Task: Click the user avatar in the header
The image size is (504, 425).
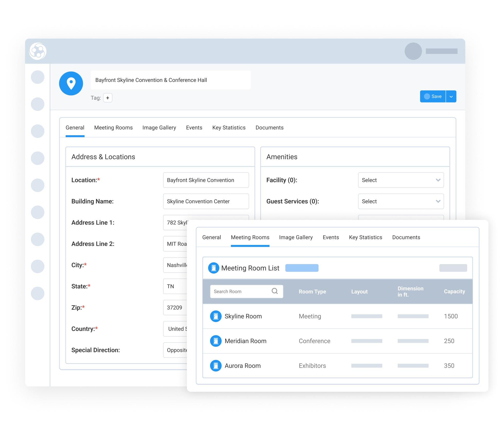Action: 413,51
